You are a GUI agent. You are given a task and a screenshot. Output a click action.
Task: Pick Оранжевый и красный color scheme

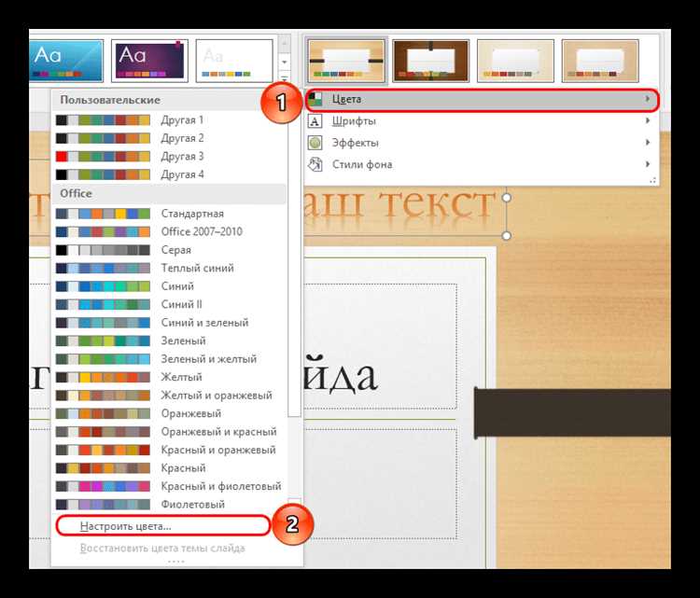tap(170, 432)
